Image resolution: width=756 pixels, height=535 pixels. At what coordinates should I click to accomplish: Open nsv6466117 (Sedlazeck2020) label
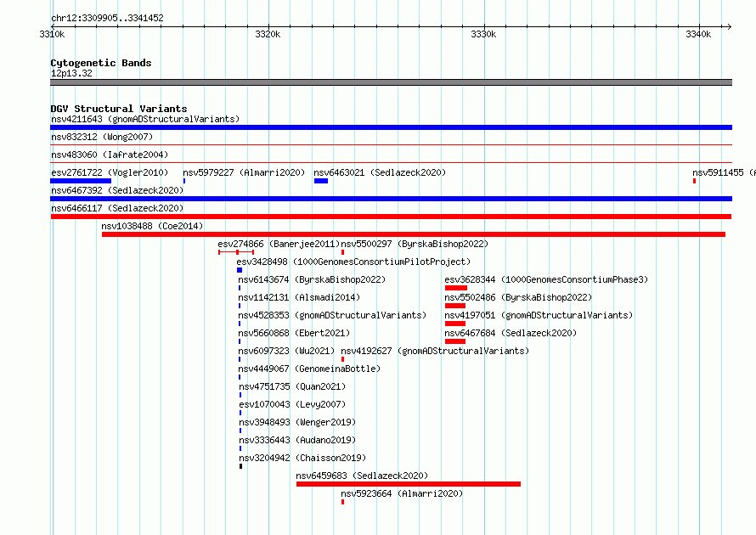[x=117, y=208]
